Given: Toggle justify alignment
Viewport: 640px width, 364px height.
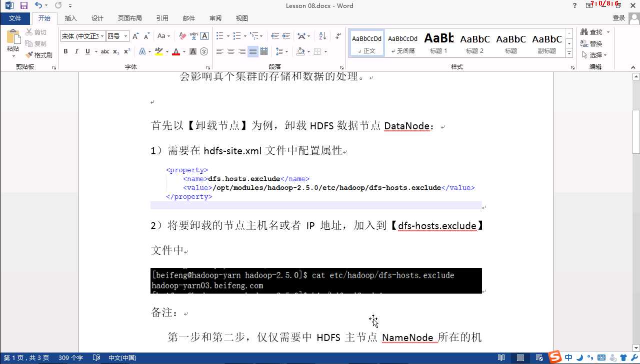Looking at the screenshot, I should click(253, 51).
